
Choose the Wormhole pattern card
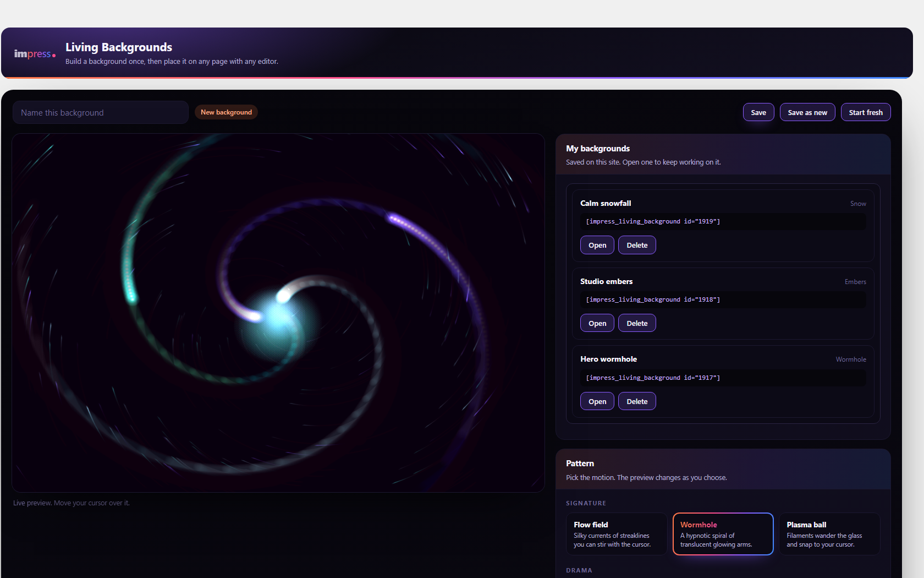click(723, 534)
